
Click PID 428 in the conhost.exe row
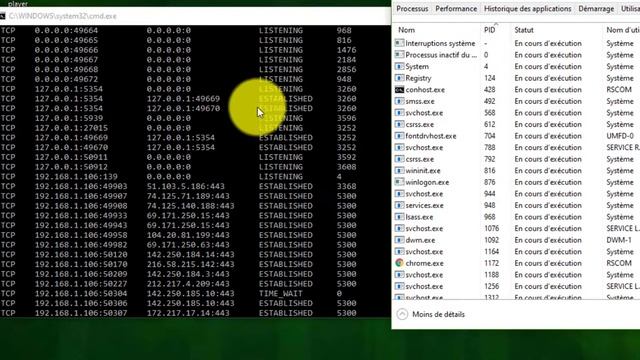coord(489,89)
